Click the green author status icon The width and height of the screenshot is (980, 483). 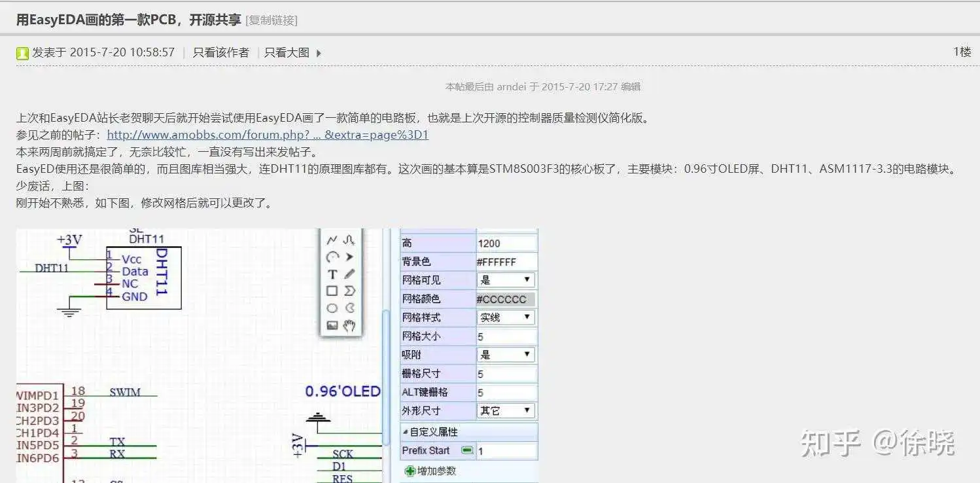pos(22,53)
